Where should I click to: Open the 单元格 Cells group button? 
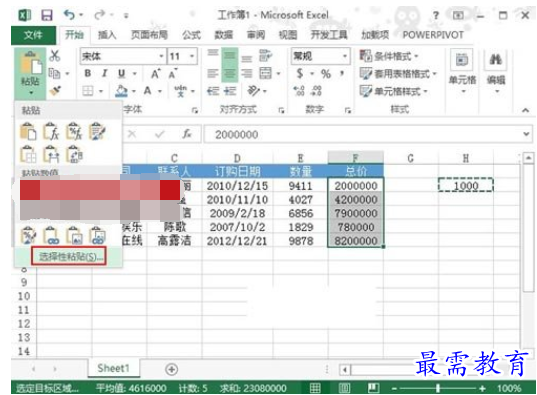[x=462, y=71]
